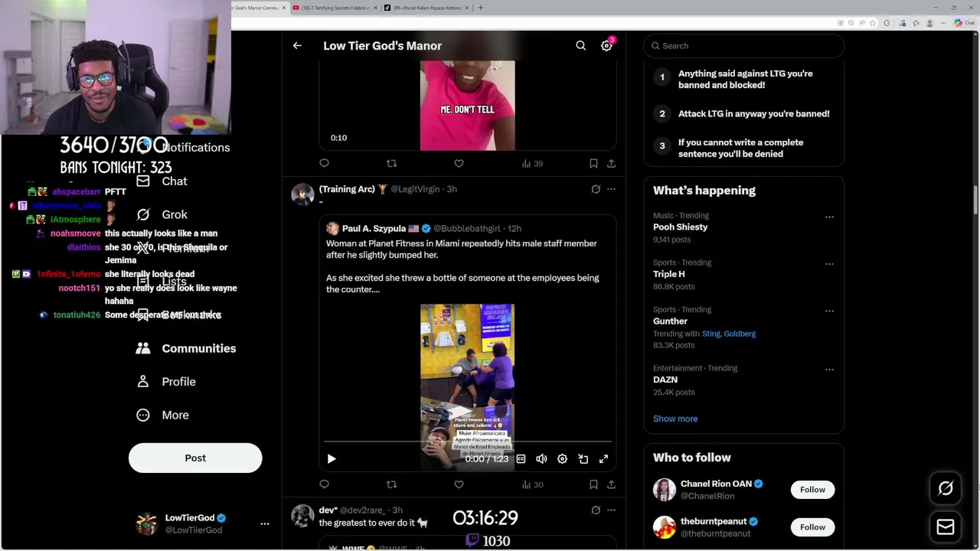This screenshot has height=551, width=980.
Task: Follow Chanel Rion OAN
Action: point(812,490)
